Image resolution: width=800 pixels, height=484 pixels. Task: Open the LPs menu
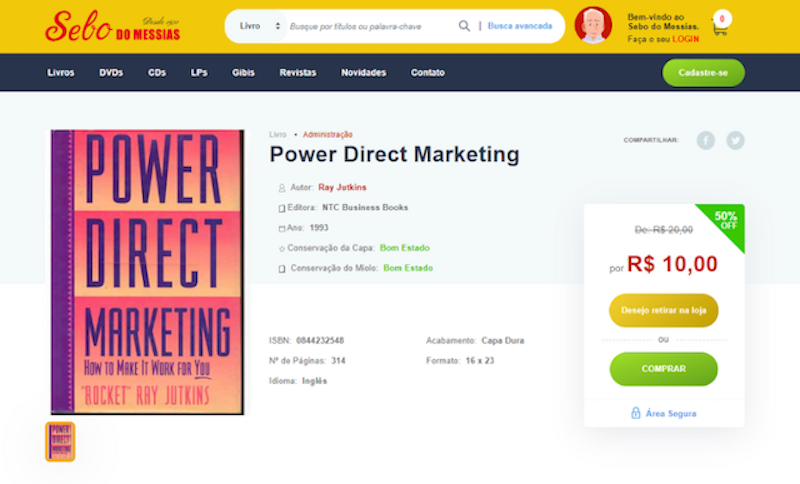click(199, 73)
